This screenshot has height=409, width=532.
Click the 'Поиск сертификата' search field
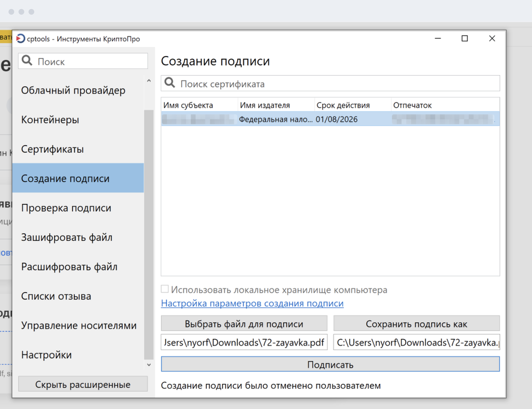(x=337, y=83)
